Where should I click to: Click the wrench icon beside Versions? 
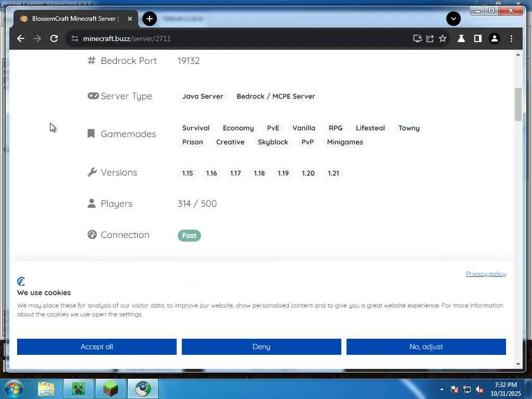92,172
